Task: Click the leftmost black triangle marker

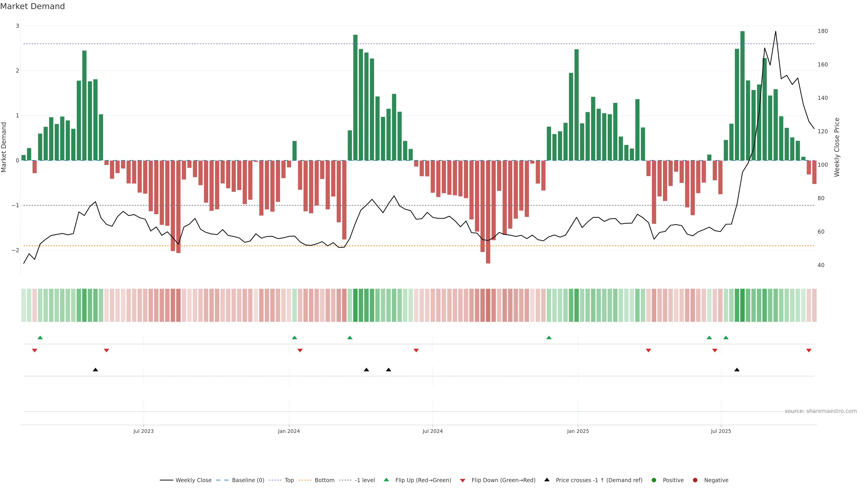Action: (95, 370)
